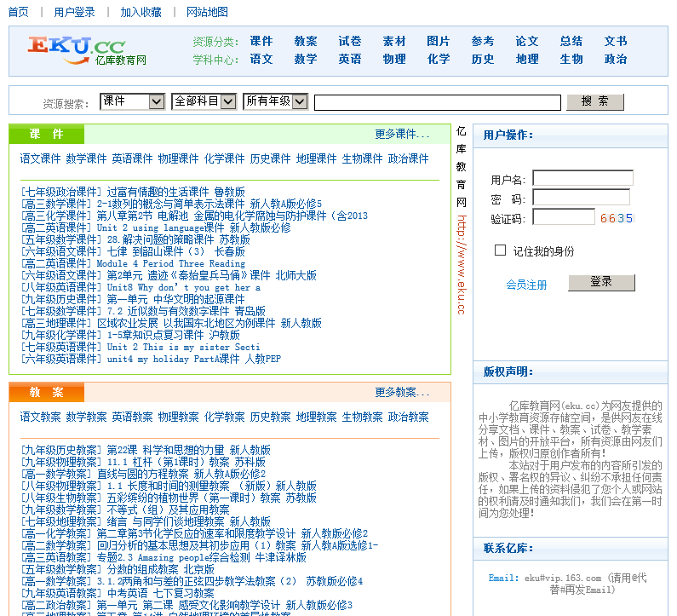Open the 参考 resource category
This screenshot has height=616, width=677.
(x=483, y=41)
